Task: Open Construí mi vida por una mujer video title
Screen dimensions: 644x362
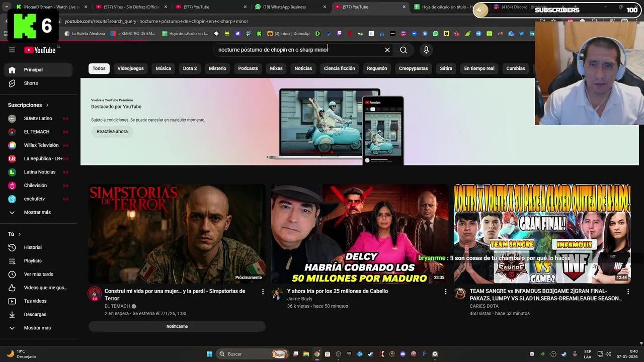Action: [x=175, y=295]
